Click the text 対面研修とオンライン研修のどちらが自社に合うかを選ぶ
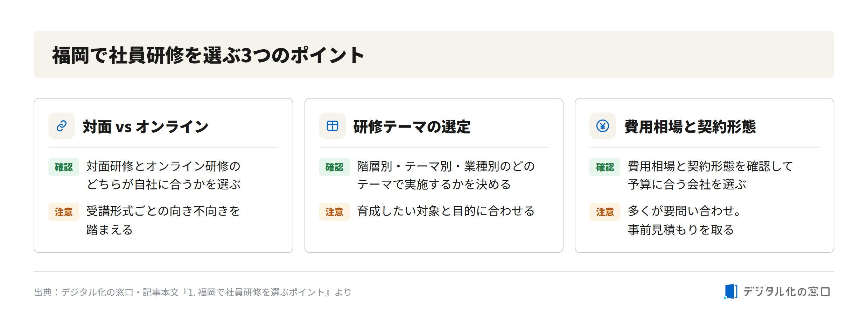This screenshot has width=868, height=332. (163, 175)
